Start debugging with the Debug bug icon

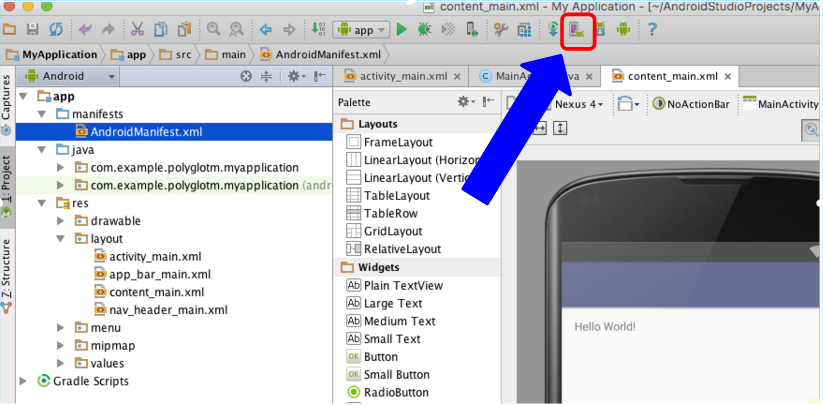point(424,29)
